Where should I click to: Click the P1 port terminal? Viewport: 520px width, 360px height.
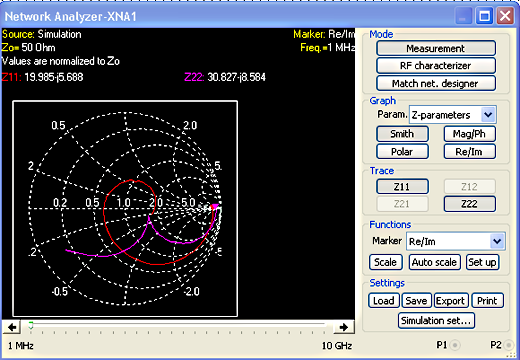click(x=455, y=345)
